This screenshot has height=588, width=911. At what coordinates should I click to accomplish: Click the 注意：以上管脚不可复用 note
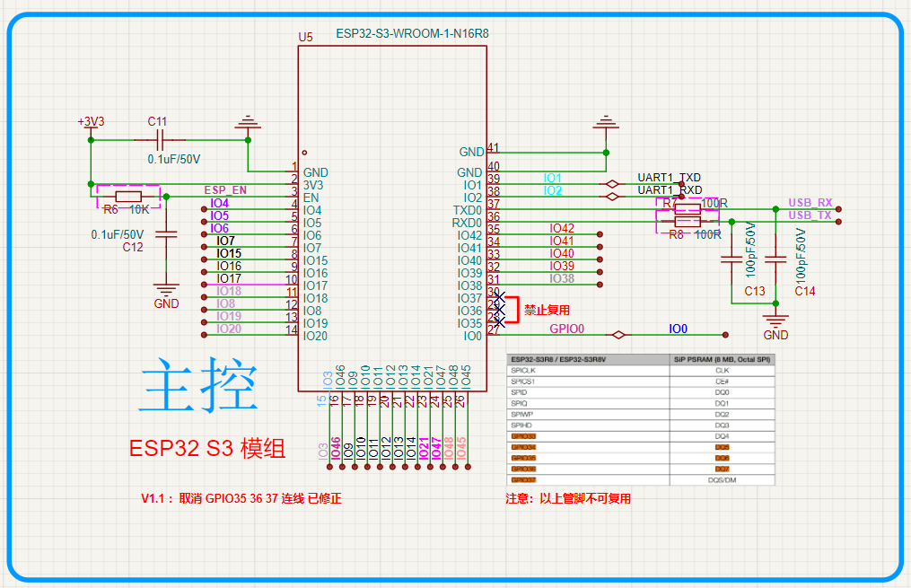tap(568, 498)
